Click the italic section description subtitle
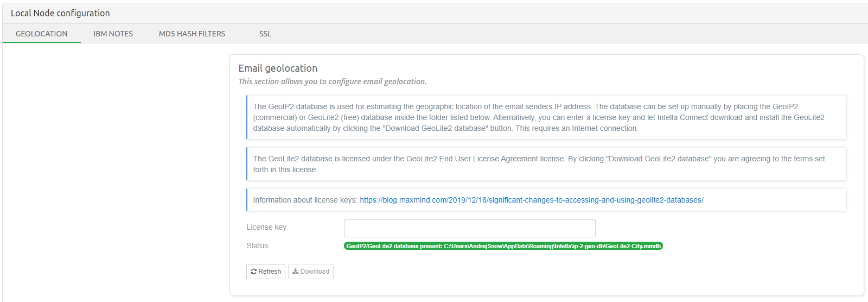 pyautogui.click(x=332, y=81)
